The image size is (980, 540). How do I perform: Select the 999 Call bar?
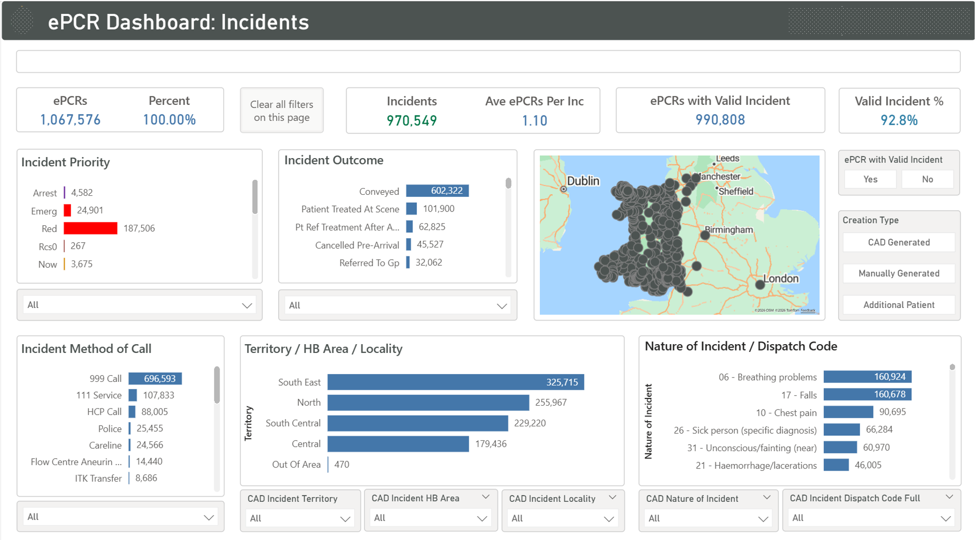(x=155, y=379)
